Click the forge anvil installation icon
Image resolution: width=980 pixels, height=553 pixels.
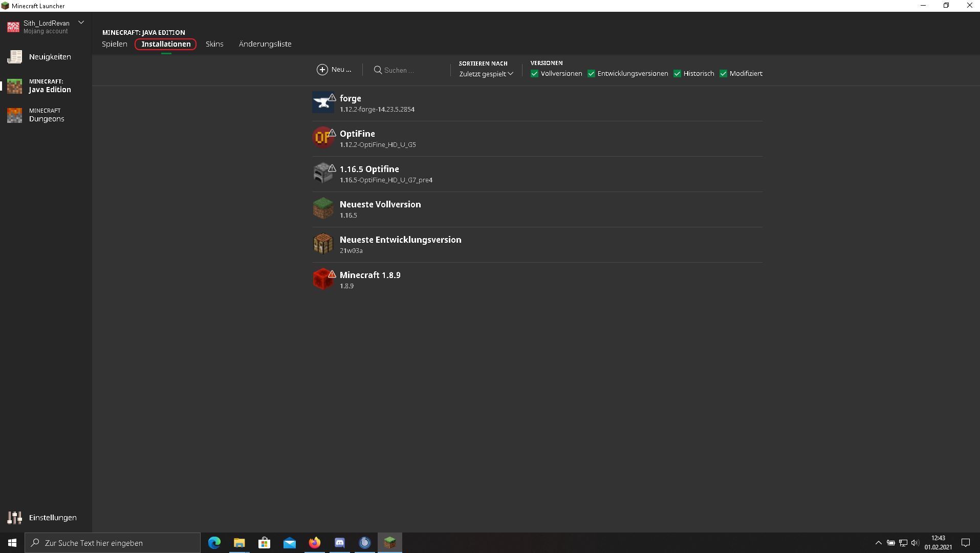(x=323, y=103)
